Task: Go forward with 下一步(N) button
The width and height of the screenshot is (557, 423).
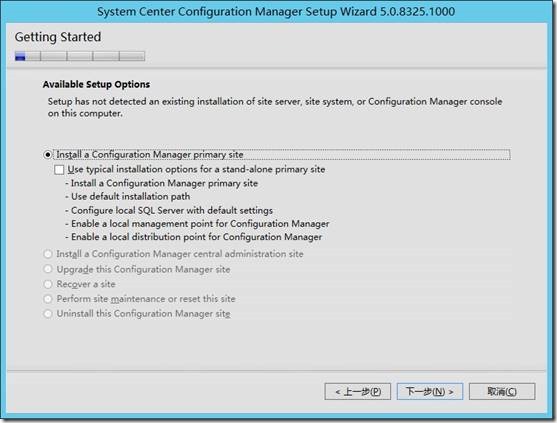Action: point(430,391)
